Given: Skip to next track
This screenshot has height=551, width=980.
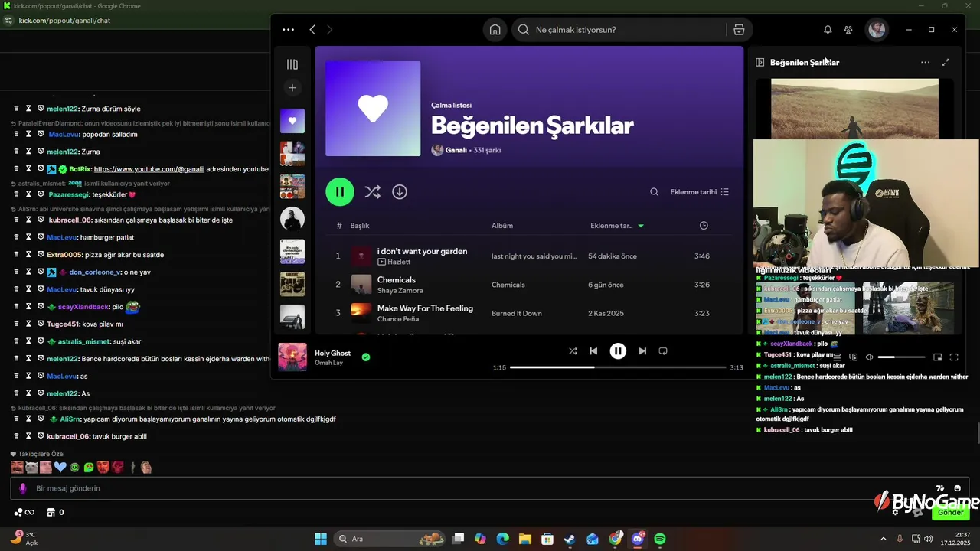Looking at the screenshot, I should click(x=642, y=351).
